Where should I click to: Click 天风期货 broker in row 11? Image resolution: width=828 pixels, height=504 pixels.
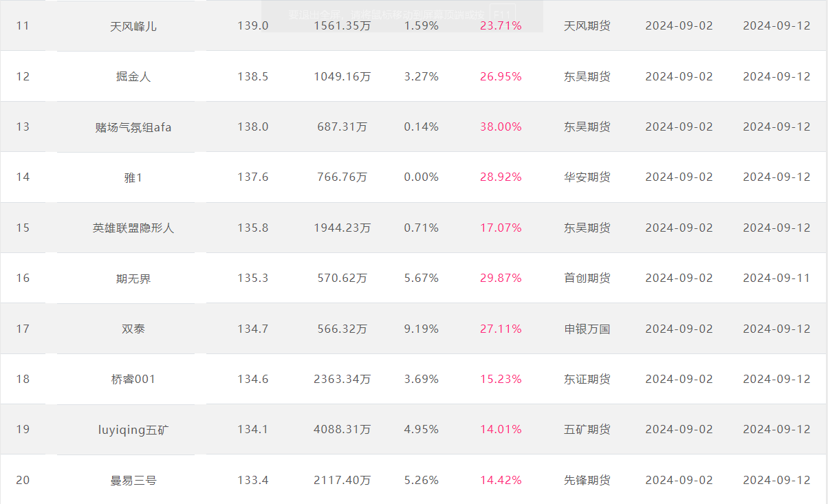[587, 26]
